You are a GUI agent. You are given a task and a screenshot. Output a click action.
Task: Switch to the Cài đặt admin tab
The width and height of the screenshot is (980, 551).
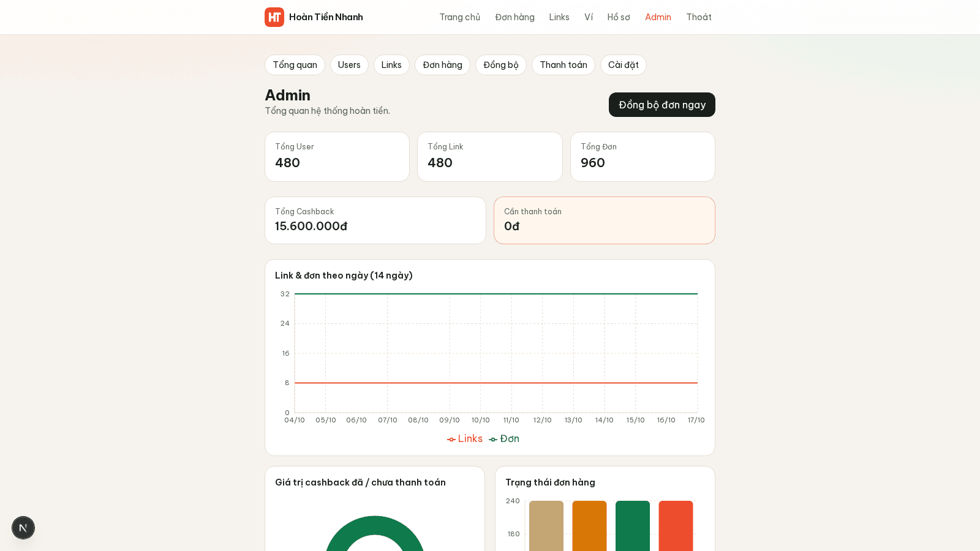pos(624,65)
